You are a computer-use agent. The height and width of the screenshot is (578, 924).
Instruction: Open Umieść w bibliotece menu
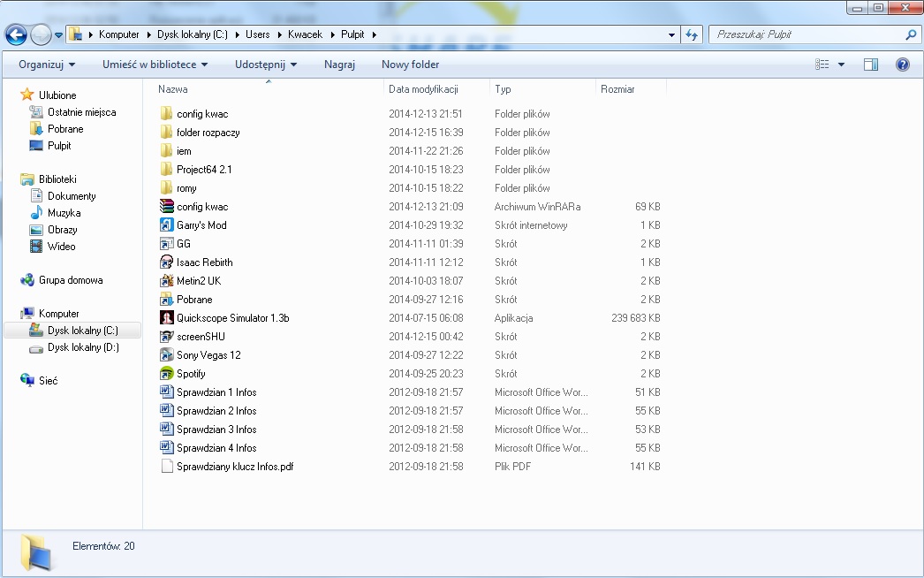(155, 65)
